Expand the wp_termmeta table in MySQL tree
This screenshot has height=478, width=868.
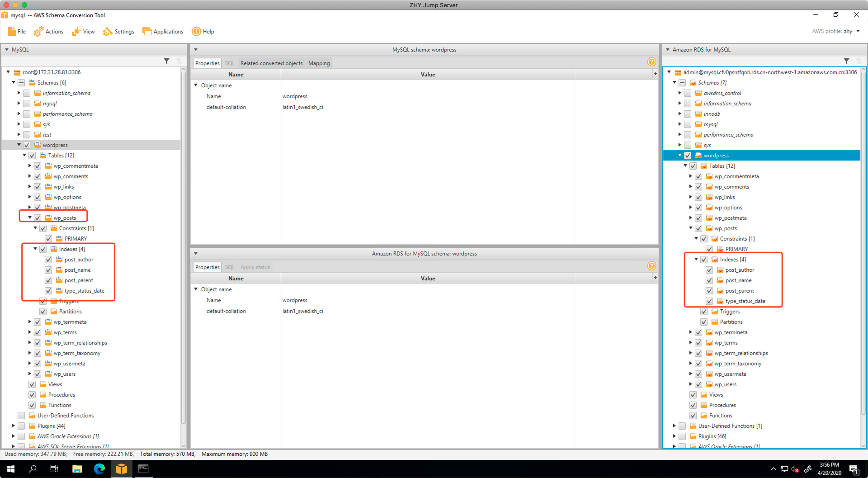coord(30,322)
